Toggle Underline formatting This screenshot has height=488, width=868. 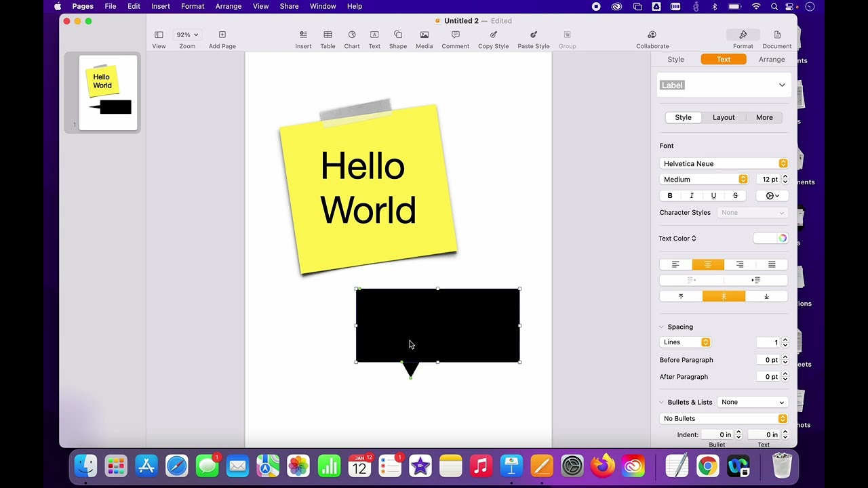(x=713, y=196)
